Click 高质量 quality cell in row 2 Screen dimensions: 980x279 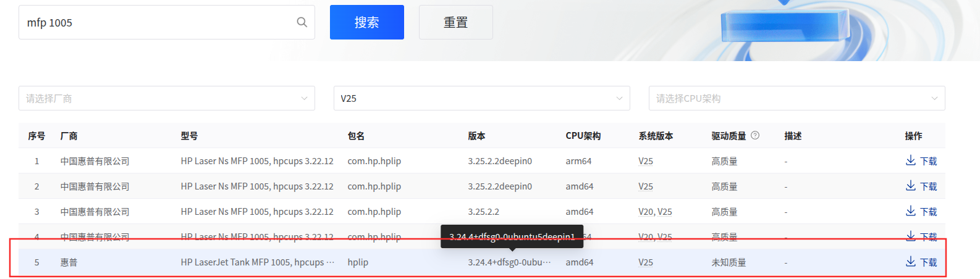tap(724, 186)
